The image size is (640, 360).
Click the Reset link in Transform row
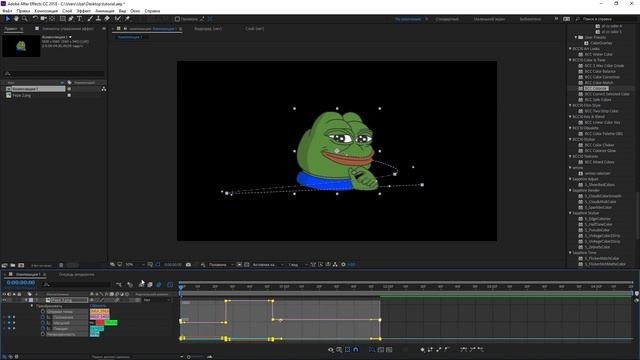pyautogui.click(x=98, y=306)
